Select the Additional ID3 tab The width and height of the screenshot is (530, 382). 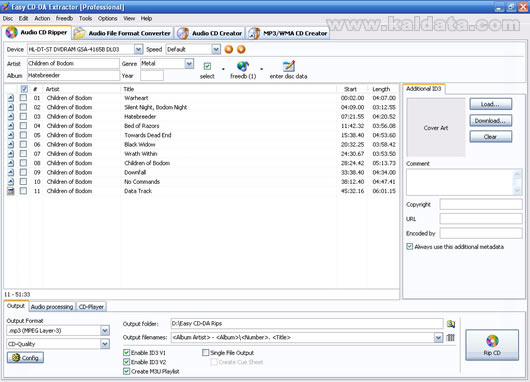tap(424, 89)
